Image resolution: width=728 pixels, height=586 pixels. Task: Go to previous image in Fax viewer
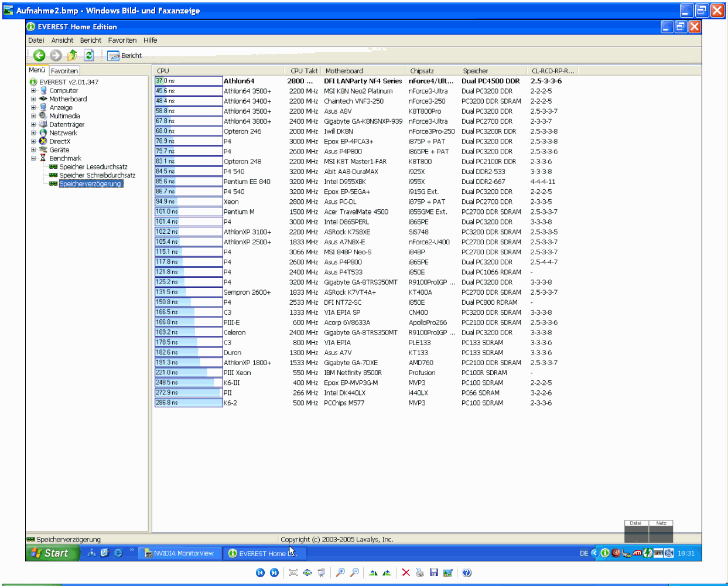point(260,573)
